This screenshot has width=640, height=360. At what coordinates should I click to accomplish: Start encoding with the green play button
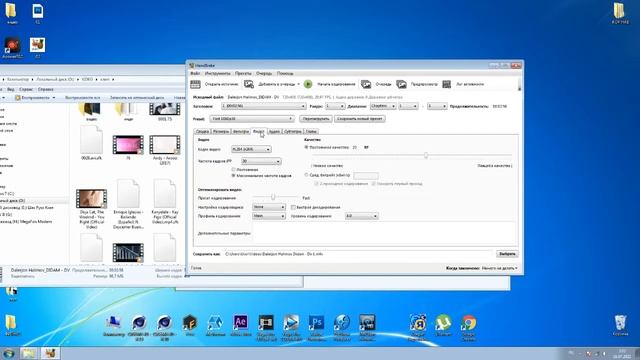(308, 84)
